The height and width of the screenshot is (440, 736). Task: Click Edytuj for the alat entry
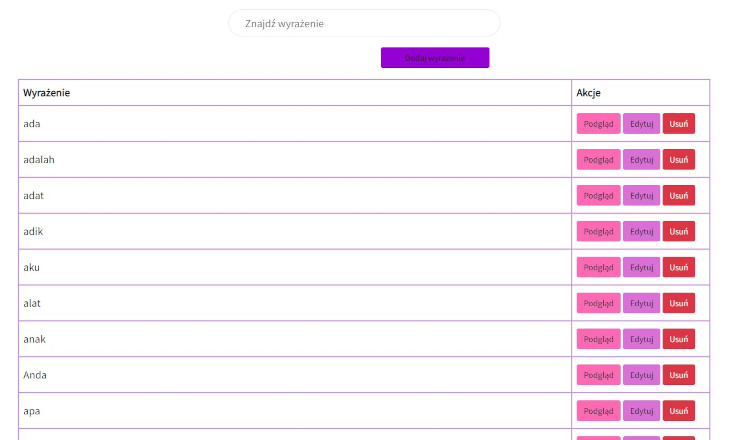click(641, 303)
